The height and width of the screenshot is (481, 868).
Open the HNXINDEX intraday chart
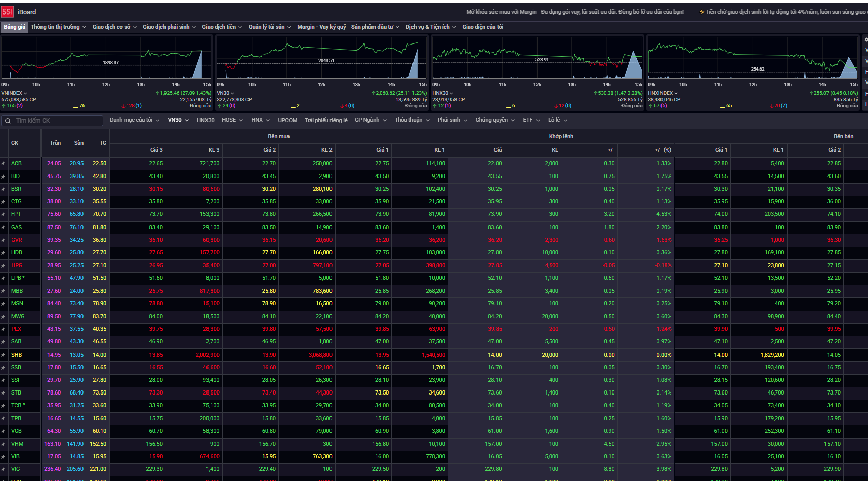pos(753,58)
